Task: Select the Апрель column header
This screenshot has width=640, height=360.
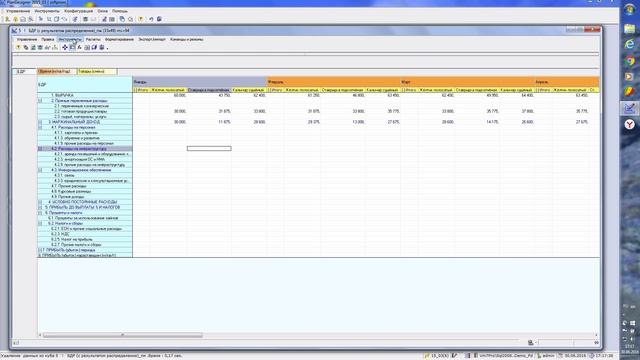Action: (x=567, y=82)
